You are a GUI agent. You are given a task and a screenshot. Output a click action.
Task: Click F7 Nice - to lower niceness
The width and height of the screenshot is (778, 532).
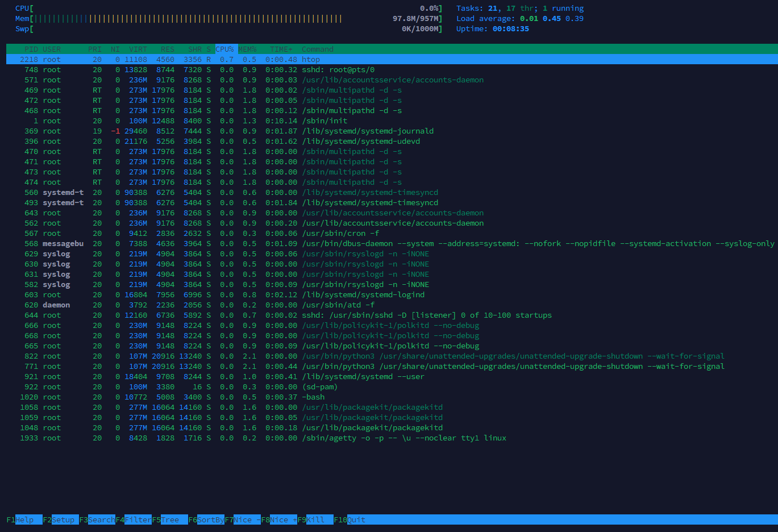(x=243, y=519)
